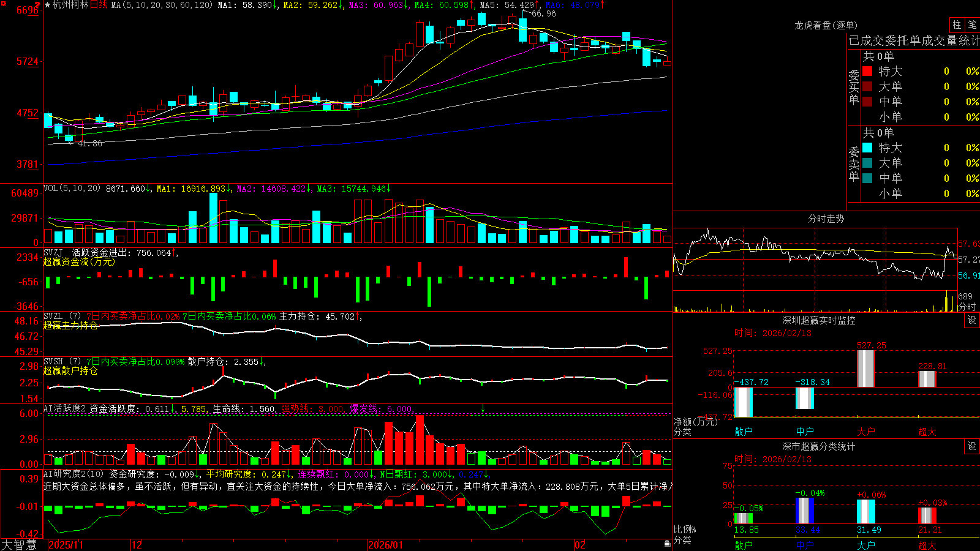Viewport: 980px width, 551px height.
Task: Click the 笔 tick-view button
Action: pos(972,24)
